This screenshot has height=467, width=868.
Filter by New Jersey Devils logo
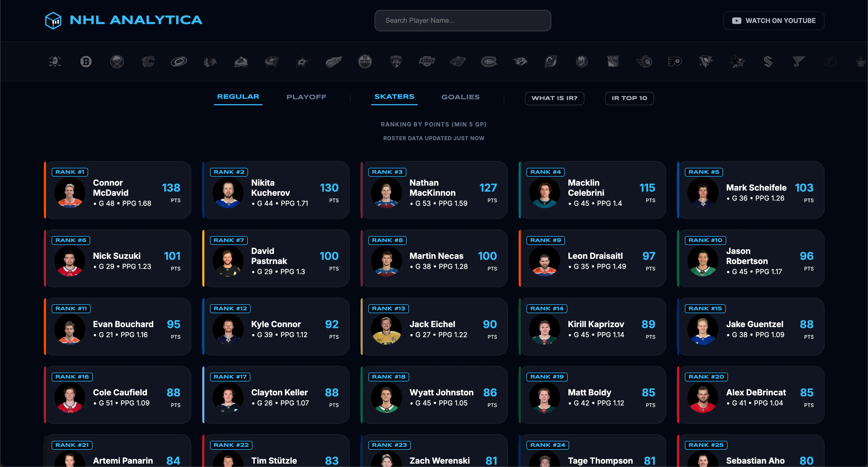[x=551, y=62]
